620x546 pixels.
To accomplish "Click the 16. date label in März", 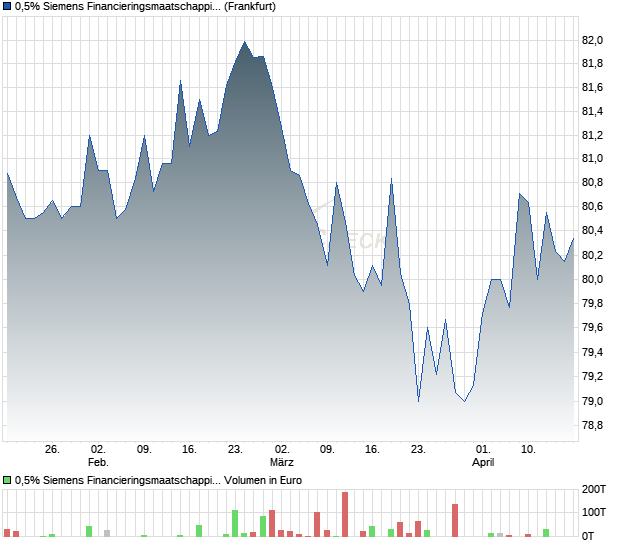I will 372,450.
